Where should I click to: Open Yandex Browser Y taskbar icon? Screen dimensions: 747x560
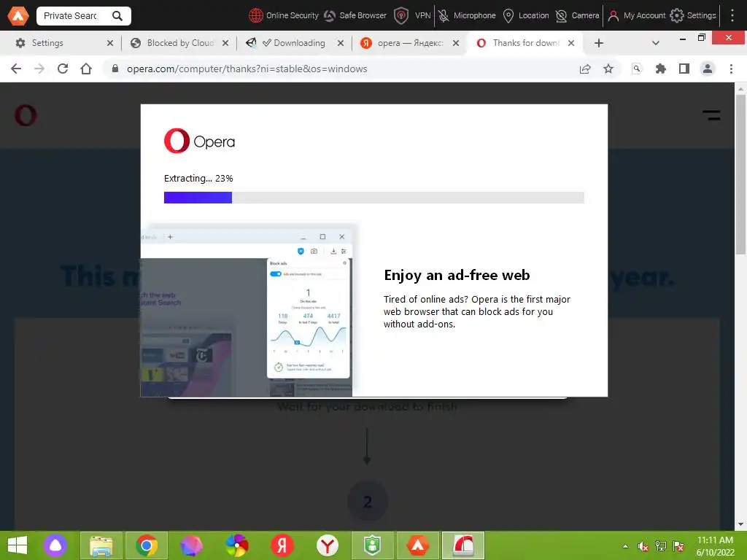point(328,545)
